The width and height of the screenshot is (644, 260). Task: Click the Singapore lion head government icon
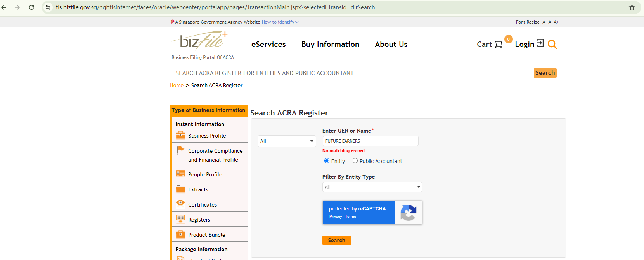[x=172, y=22]
